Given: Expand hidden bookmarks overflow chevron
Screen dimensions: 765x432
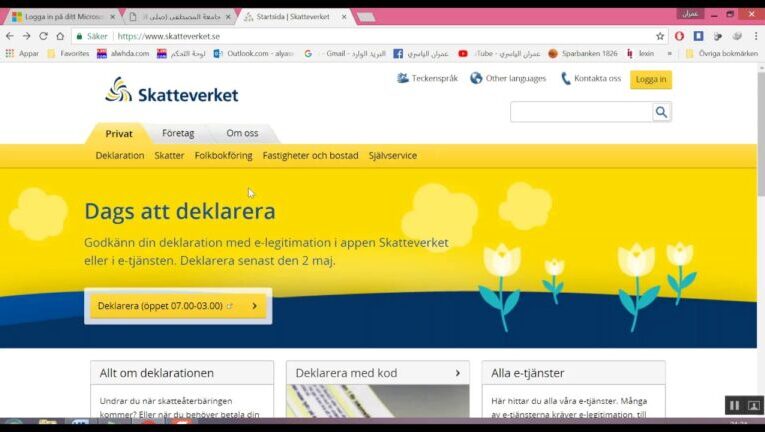Looking at the screenshot, I should point(670,54).
